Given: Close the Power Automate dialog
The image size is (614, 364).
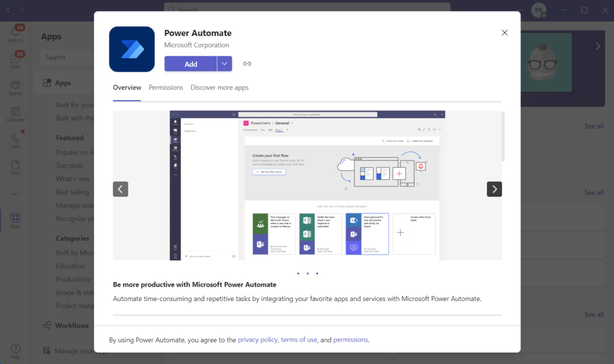Looking at the screenshot, I should (x=504, y=32).
